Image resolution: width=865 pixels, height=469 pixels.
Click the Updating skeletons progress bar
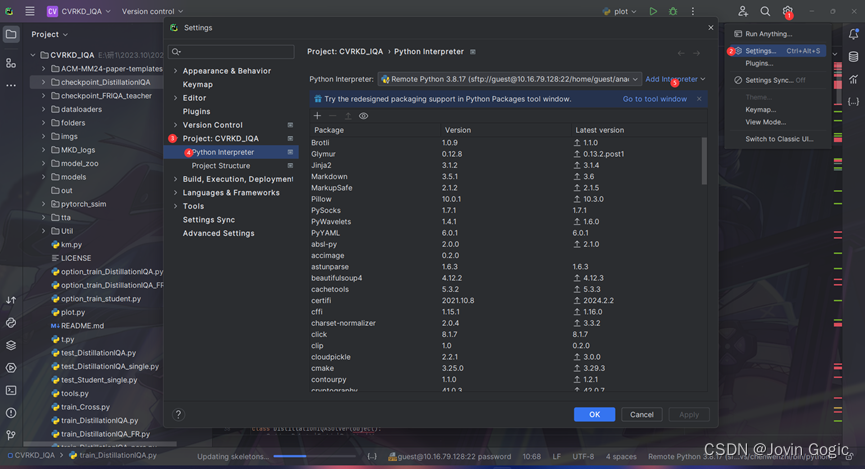click(314, 456)
